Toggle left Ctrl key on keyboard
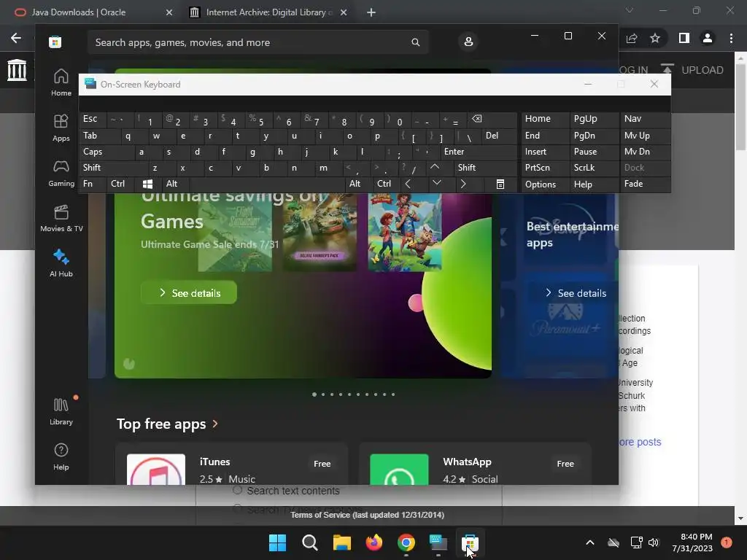The height and width of the screenshot is (560, 747). pos(120,184)
